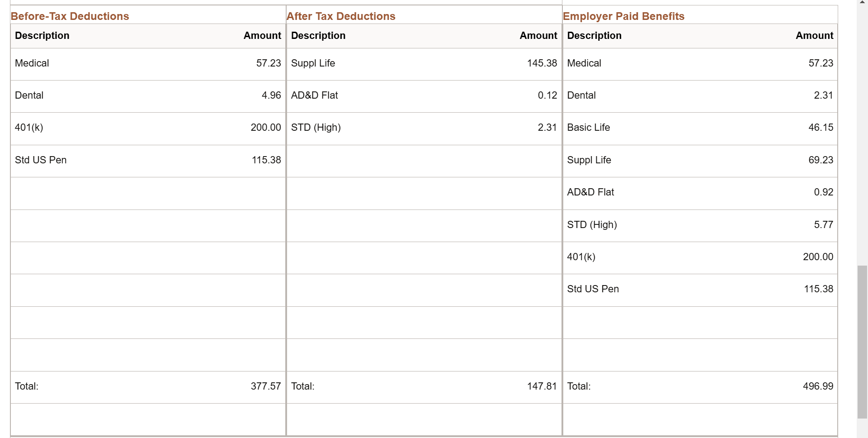Viewport: 868px width, 438px height.
Task: Select the Medical row in Before-Tax Deductions
Action: 32,63
